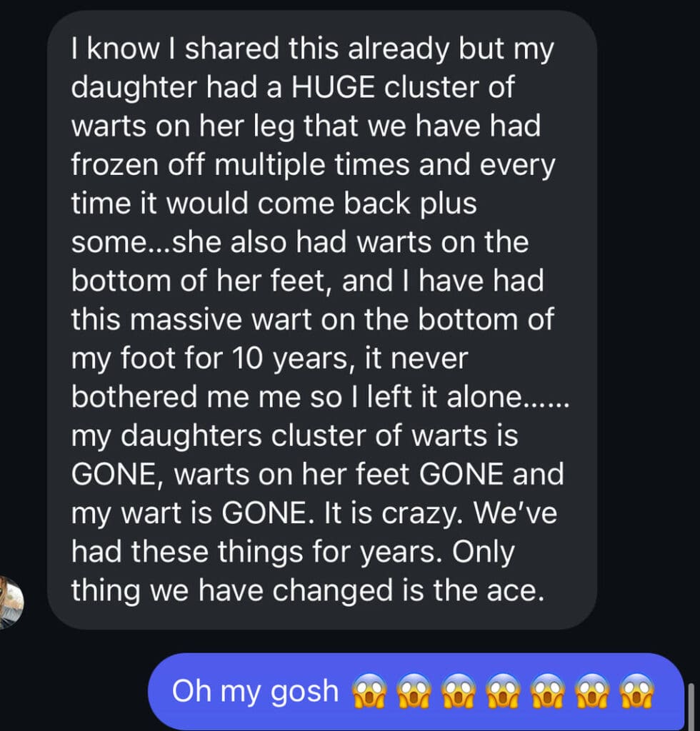The image size is (700, 731).
Task: Click the first screaming face emoji
Action: pyautogui.click(x=369, y=691)
